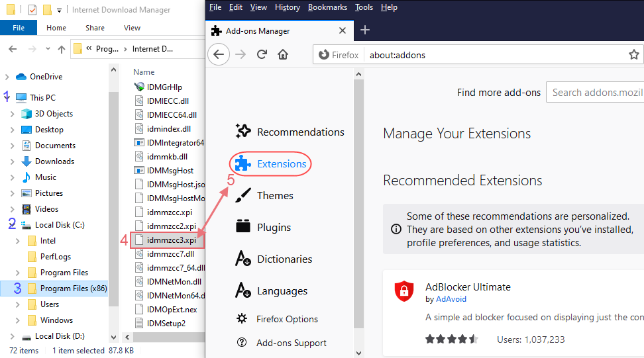The width and height of the screenshot is (644, 358).
Task: Open Explorer View ribbon tab
Action: (x=133, y=28)
